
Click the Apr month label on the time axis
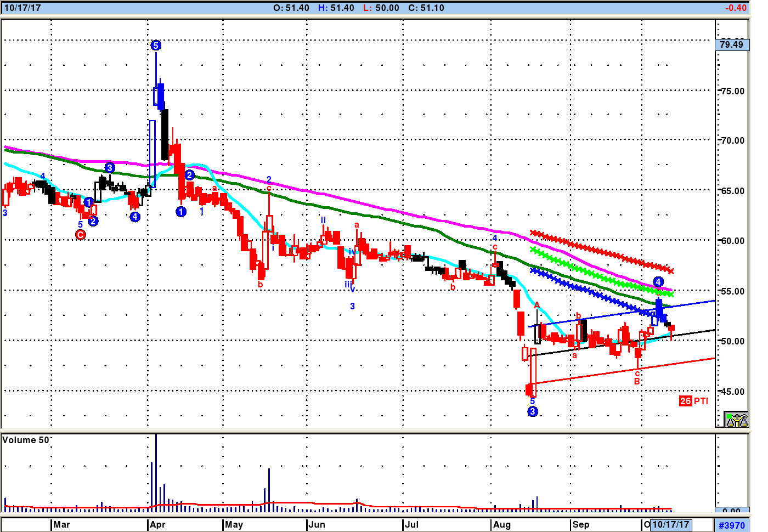(157, 525)
